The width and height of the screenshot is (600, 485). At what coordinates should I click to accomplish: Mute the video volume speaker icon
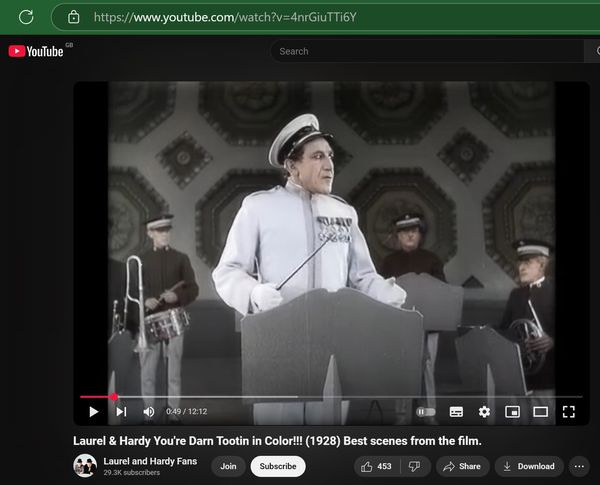pos(149,411)
